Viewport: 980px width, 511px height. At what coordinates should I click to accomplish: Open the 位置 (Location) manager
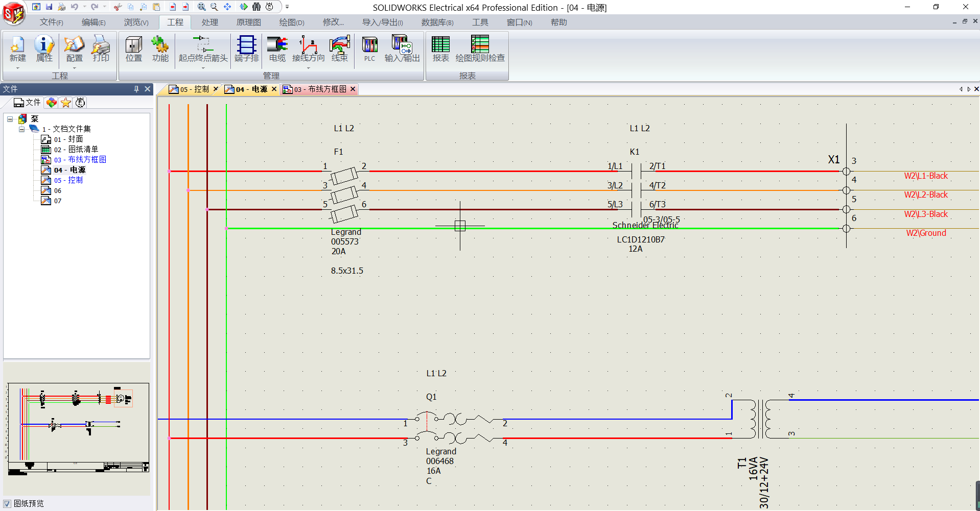134,49
